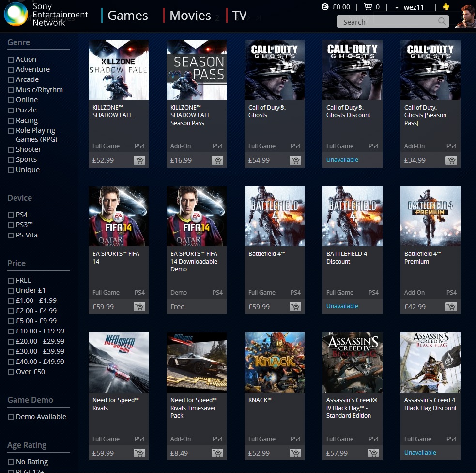Screen dimensions: 476x473
Task: Check the PS4 device filter
Action: pos(11,215)
